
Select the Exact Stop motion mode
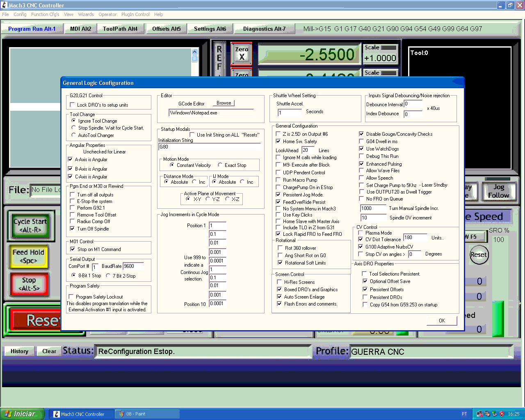[x=220, y=165]
